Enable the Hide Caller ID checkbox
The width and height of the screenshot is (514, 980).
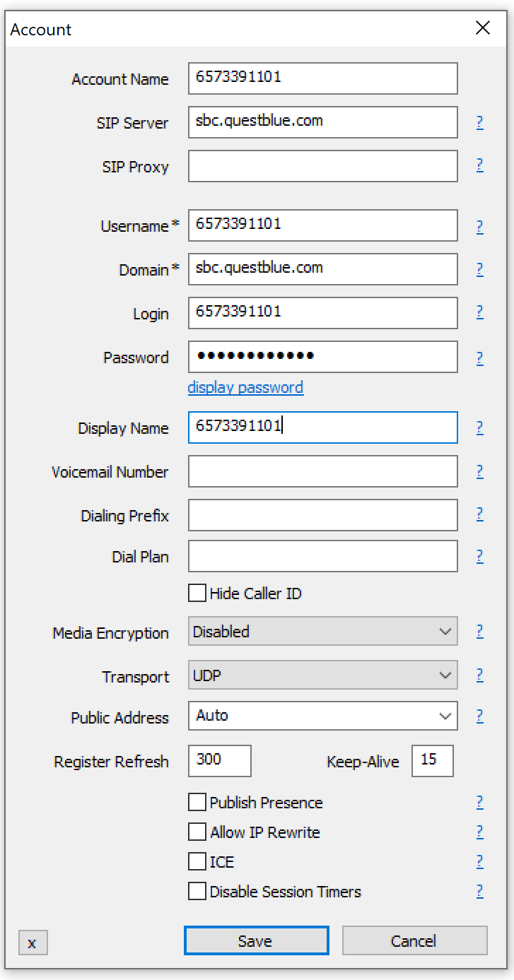pyautogui.click(x=197, y=594)
